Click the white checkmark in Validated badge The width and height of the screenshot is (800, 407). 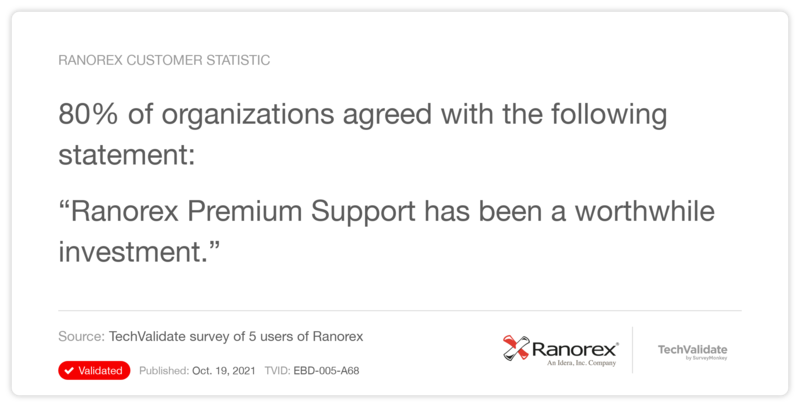(69, 371)
